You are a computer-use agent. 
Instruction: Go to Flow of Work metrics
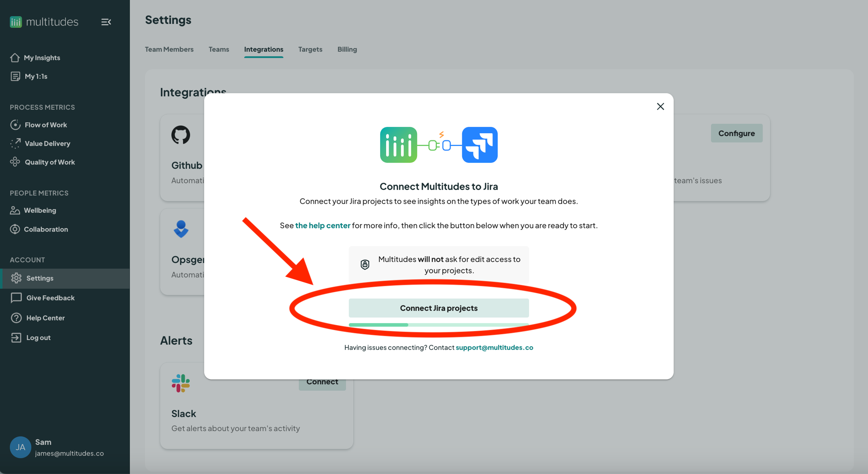click(46, 125)
